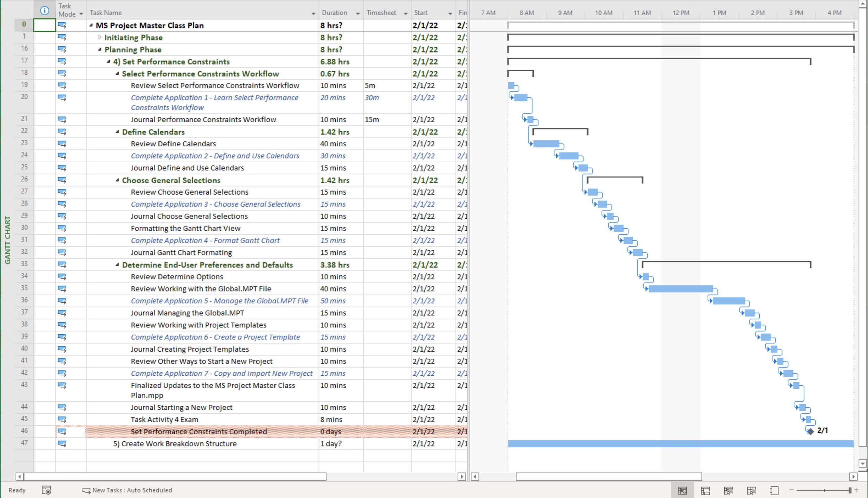
Task: Click Gantt bar for Review Working with Global.MPT
Action: click(x=681, y=288)
